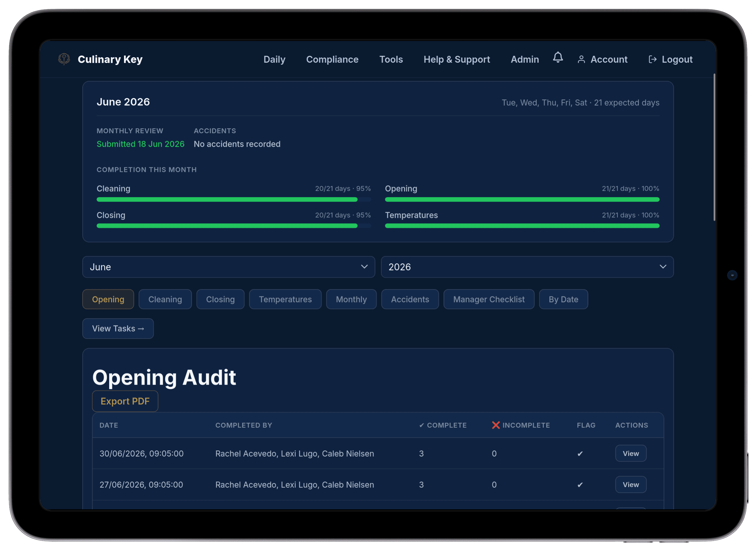This screenshot has height=550, width=756.
Task: Switch to the Temperatures tab
Action: [x=285, y=299]
